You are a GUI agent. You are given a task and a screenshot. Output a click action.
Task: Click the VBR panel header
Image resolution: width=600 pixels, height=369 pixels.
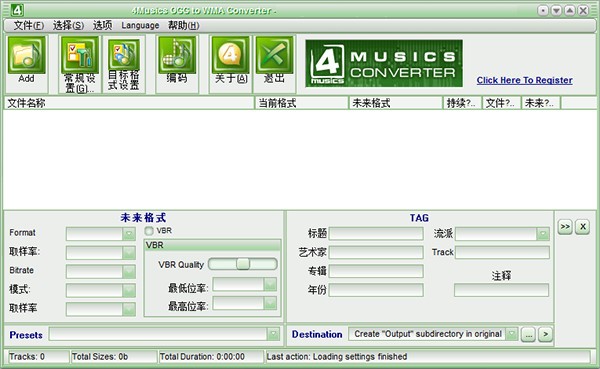[212, 245]
